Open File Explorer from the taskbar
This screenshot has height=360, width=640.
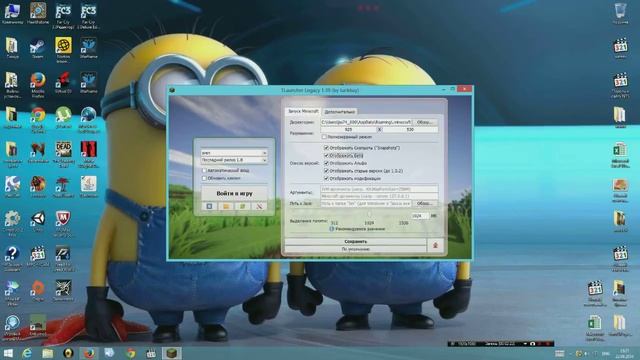pyautogui.click(x=47, y=353)
